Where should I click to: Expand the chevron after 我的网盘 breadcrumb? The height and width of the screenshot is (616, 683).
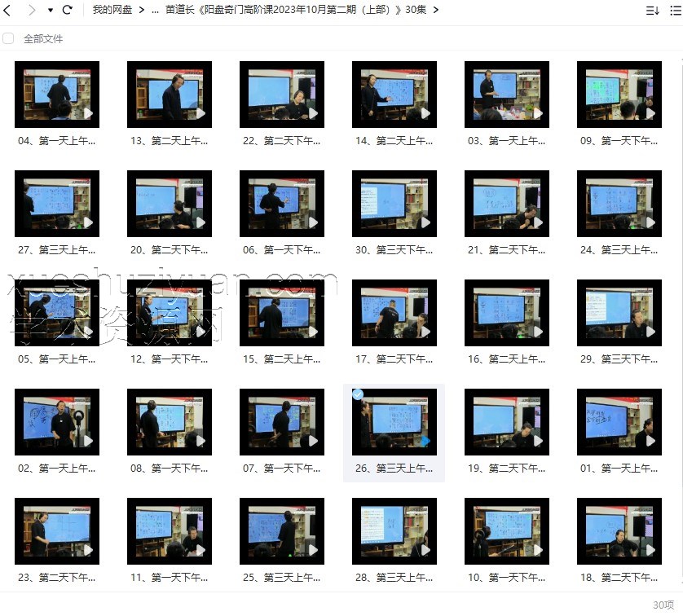pyautogui.click(x=142, y=10)
